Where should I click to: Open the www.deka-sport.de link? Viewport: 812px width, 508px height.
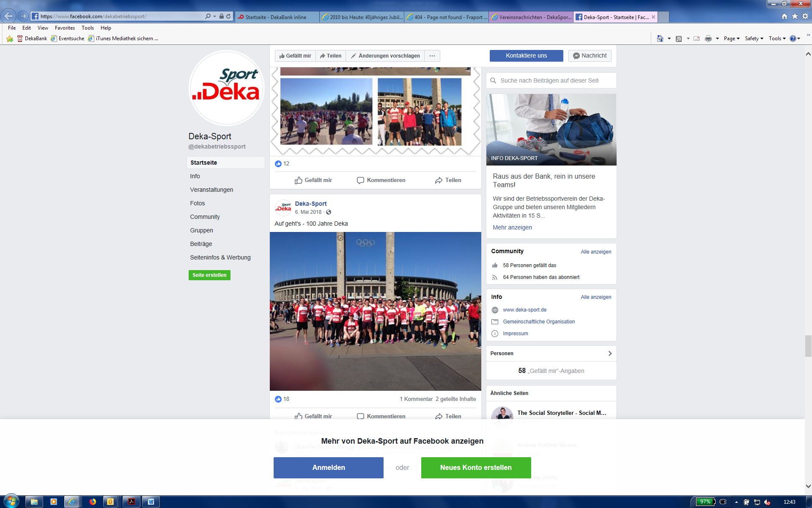pyautogui.click(x=524, y=310)
